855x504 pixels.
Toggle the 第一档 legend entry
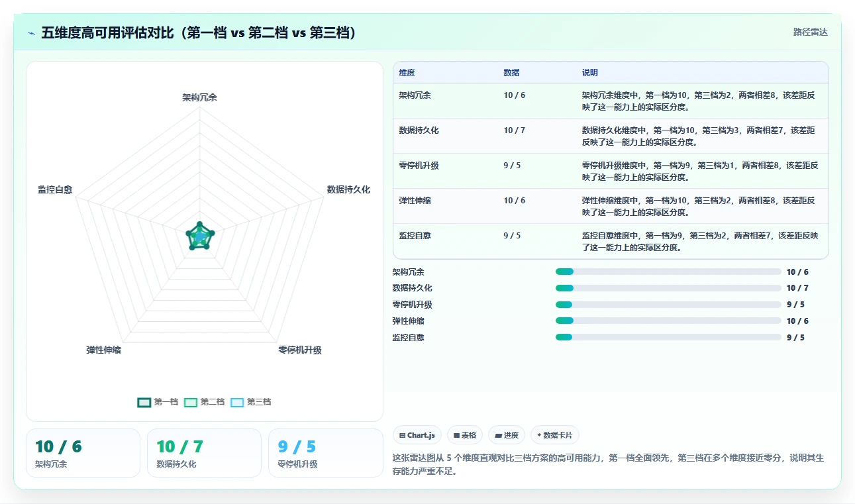coord(158,402)
